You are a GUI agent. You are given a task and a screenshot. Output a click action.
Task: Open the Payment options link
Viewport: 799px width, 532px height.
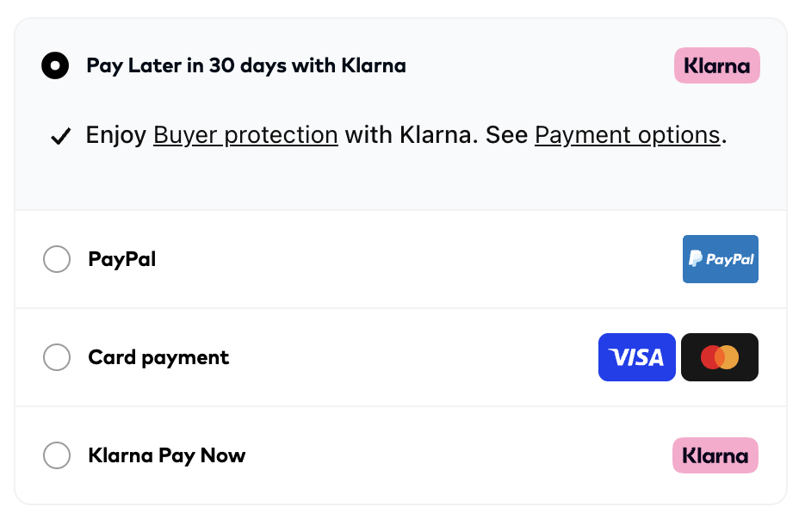point(627,135)
